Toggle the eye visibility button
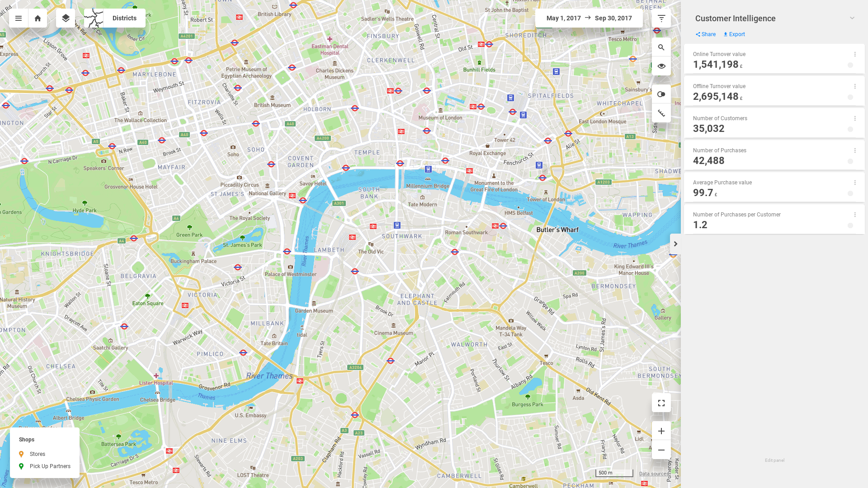The image size is (868, 488). pyautogui.click(x=661, y=66)
